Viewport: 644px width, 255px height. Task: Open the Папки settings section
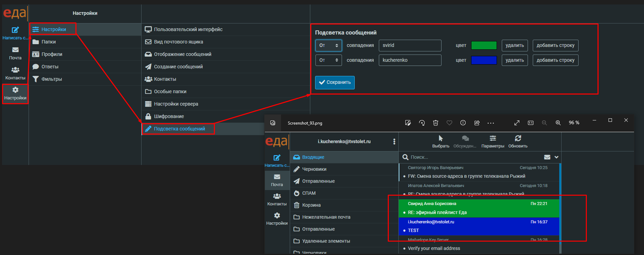point(85,42)
